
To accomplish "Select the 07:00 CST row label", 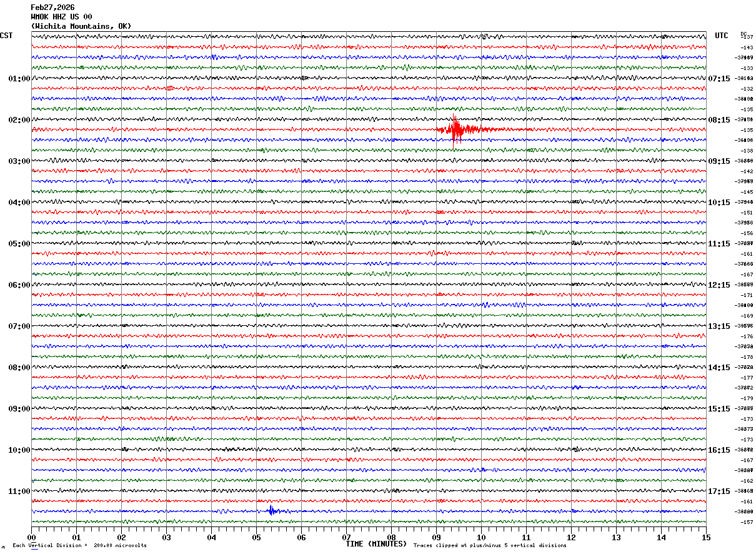I will point(19,326).
